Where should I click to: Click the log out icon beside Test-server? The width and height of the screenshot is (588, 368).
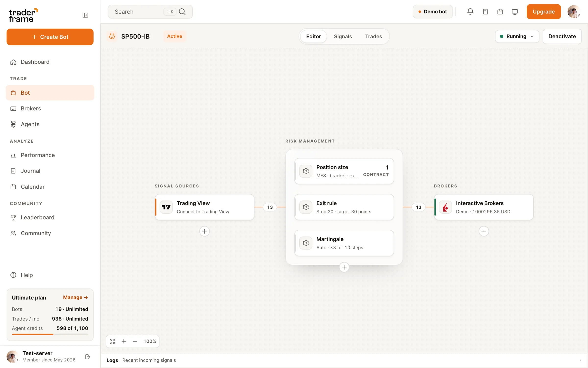click(x=87, y=356)
